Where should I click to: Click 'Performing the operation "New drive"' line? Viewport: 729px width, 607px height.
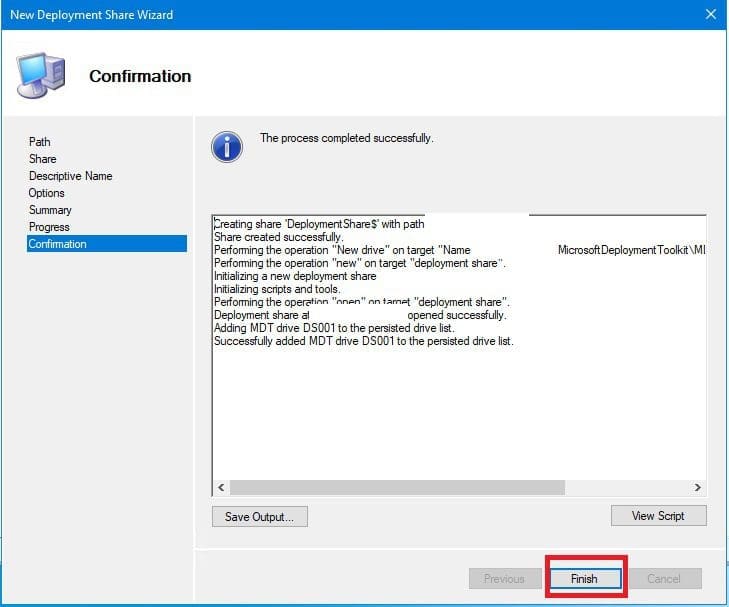(459, 250)
